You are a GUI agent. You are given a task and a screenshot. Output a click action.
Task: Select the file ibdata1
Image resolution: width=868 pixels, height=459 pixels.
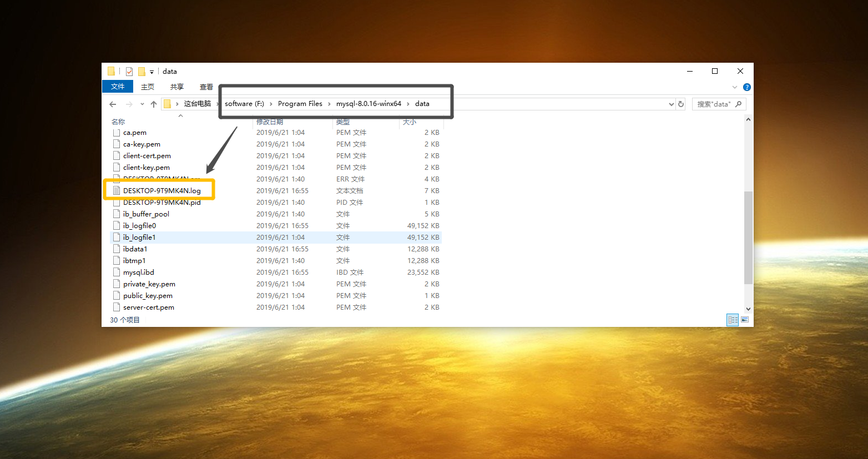tap(135, 249)
